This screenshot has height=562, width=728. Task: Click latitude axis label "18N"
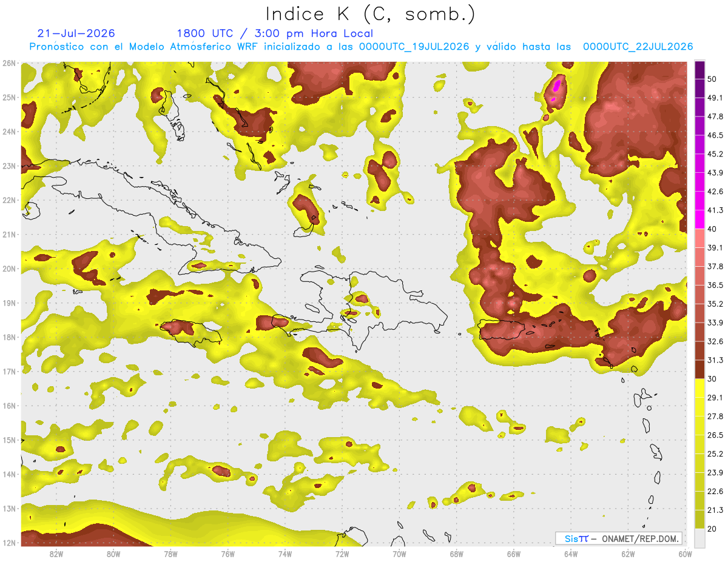coord(8,337)
